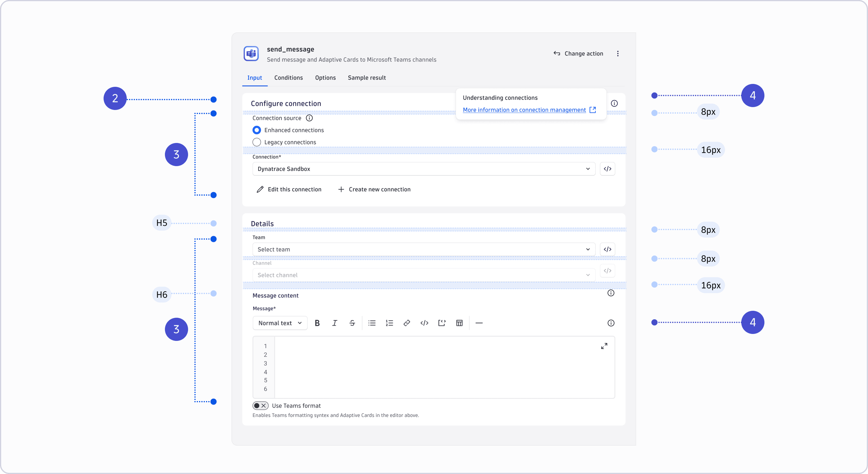Expand the Select team dropdown
868x474 pixels.
tap(424, 249)
